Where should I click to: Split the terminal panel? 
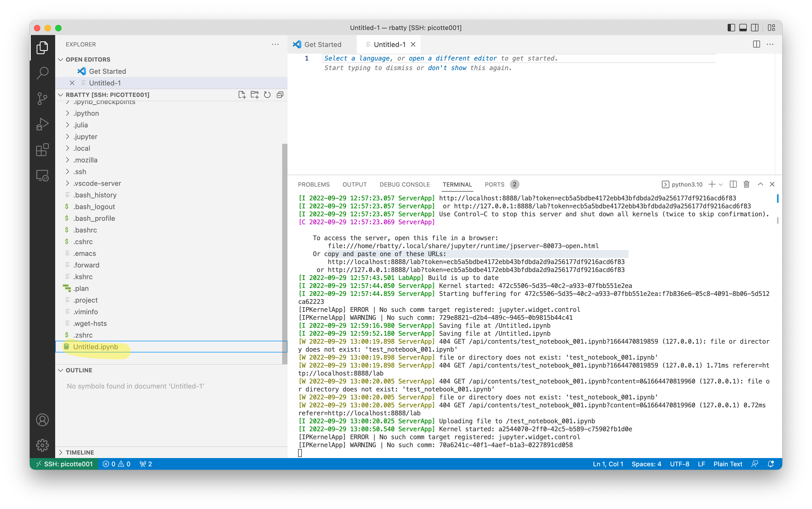733,184
